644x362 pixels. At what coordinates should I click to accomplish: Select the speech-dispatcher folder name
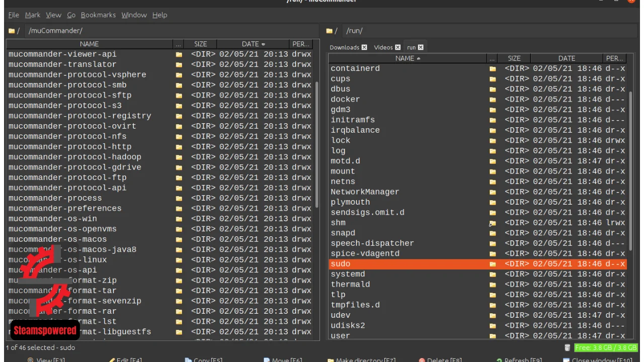point(372,243)
